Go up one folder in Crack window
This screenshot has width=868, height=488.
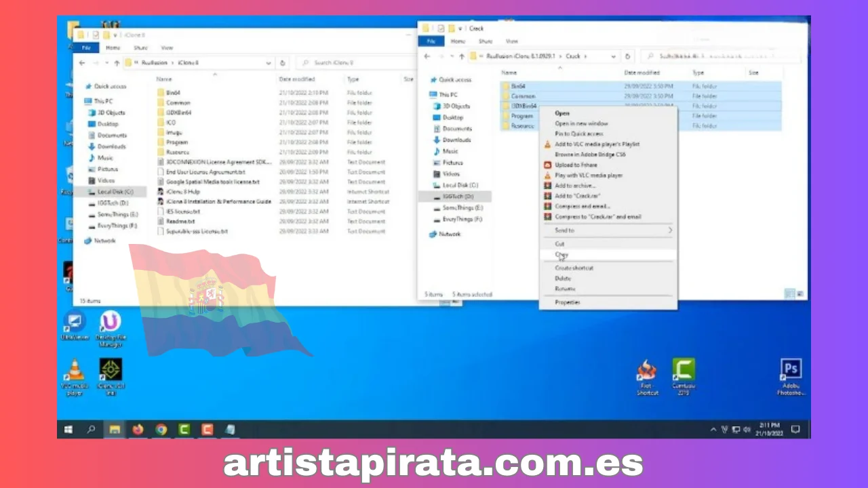[462, 56]
